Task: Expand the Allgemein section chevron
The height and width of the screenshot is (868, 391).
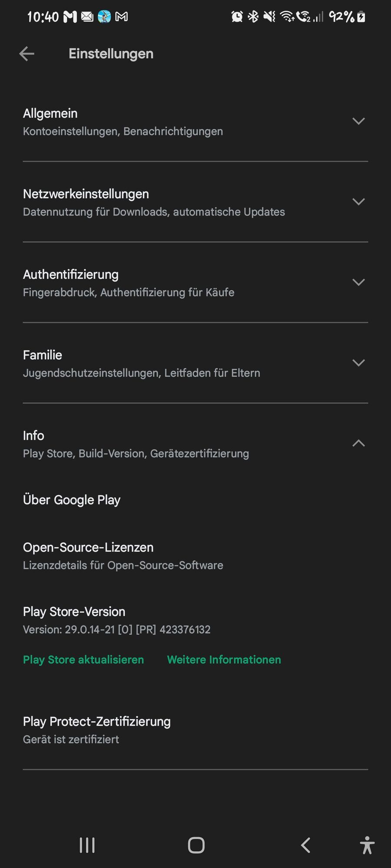Action: point(358,121)
